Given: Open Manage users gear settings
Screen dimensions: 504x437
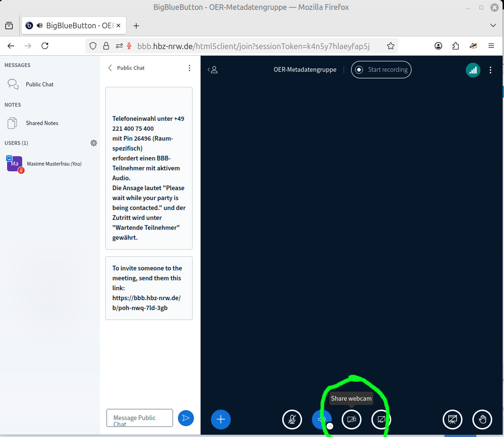Looking at the screenshot, I should pos(94,143).
